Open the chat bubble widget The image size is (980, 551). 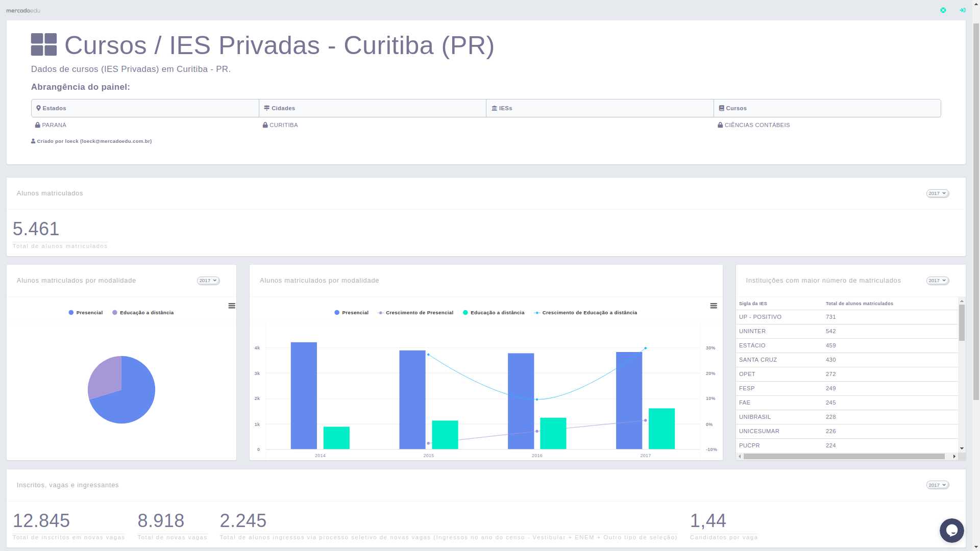(x=951, y=531)
